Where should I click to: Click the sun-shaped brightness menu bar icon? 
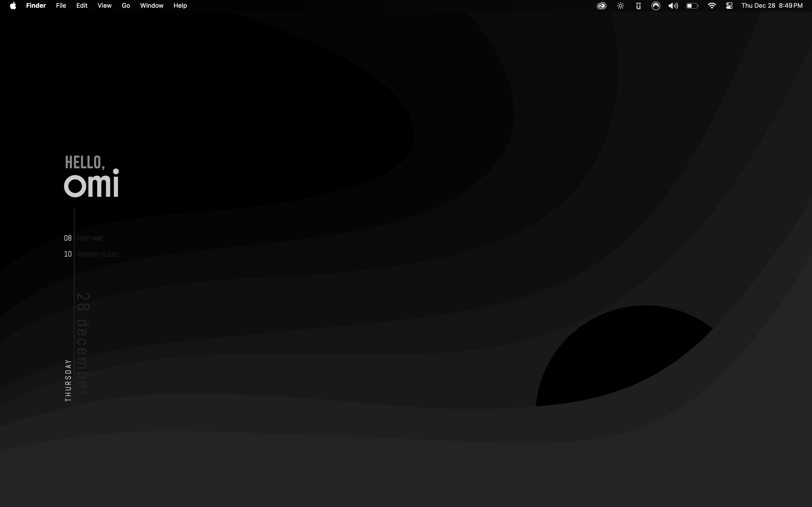tap(620, 6)
